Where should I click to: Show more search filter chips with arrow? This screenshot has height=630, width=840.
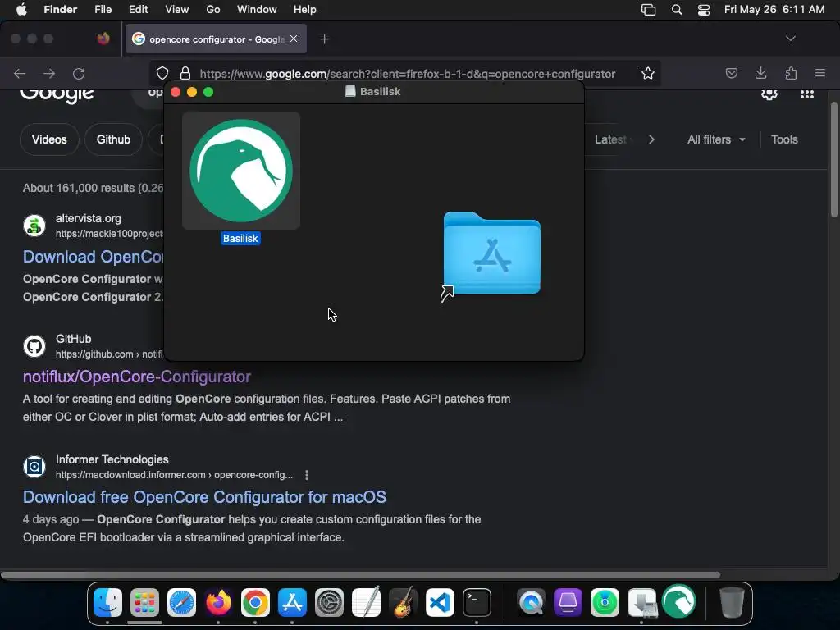(x=651, y=139)
